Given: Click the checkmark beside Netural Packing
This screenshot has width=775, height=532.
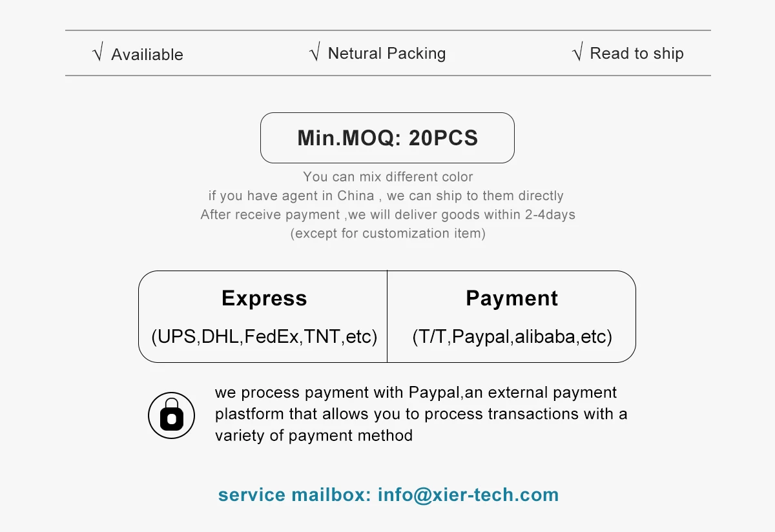Looking at the screenshot, I should pos(315,52).
